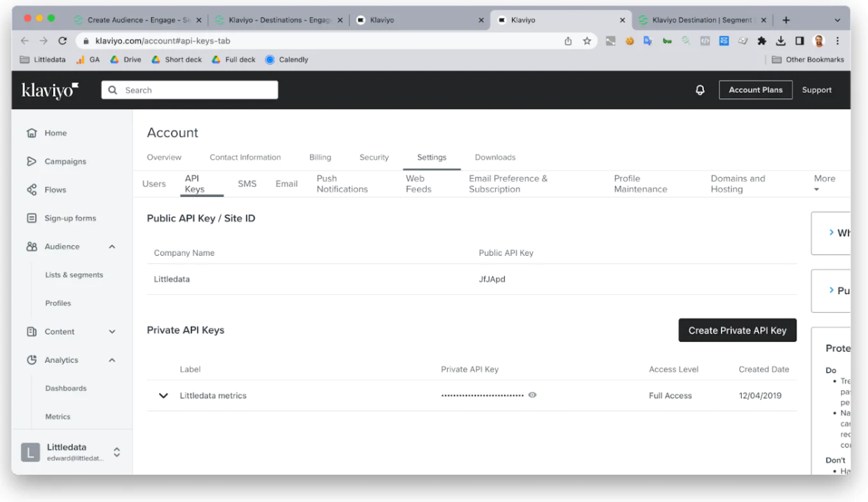Reveal the private API key with eye icon
The width and height of the screenshot is (868, 502).
pos(532,396)
